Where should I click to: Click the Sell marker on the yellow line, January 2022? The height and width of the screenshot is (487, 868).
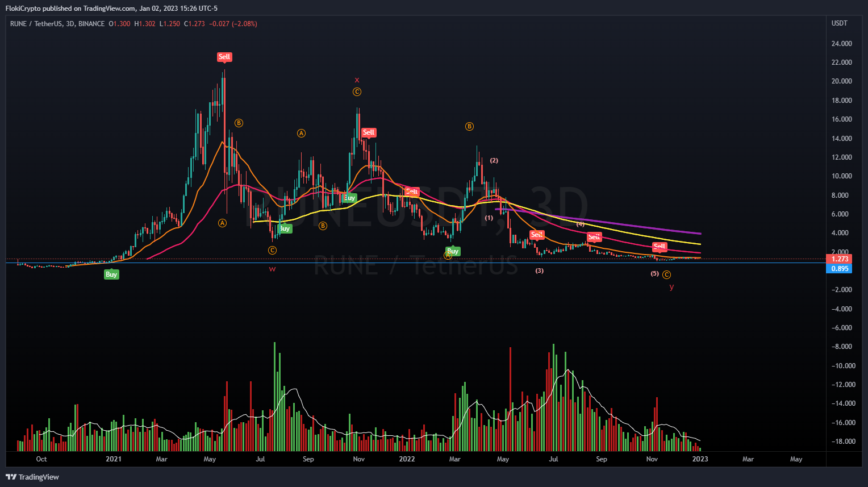coord(412,192)
